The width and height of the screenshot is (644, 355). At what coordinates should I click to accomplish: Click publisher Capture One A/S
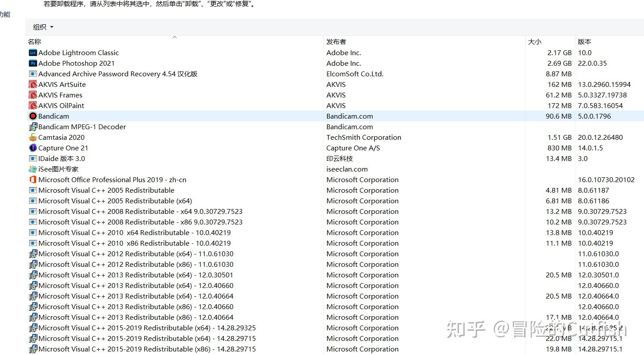click(x=353, y=148)
